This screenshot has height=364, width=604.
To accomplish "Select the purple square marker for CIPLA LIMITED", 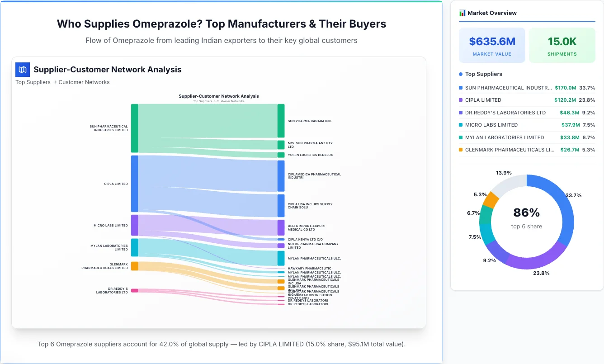I will click(460, 100).
